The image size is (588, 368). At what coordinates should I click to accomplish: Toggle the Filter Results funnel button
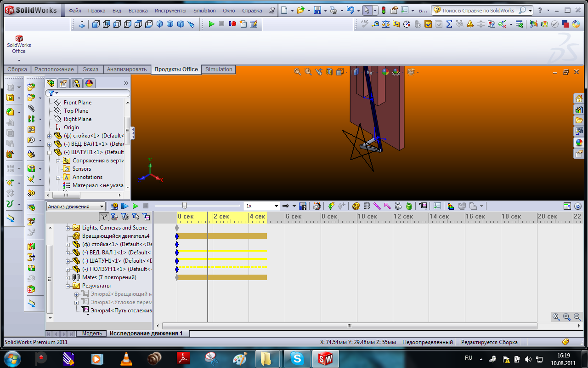tap(146, 217)
